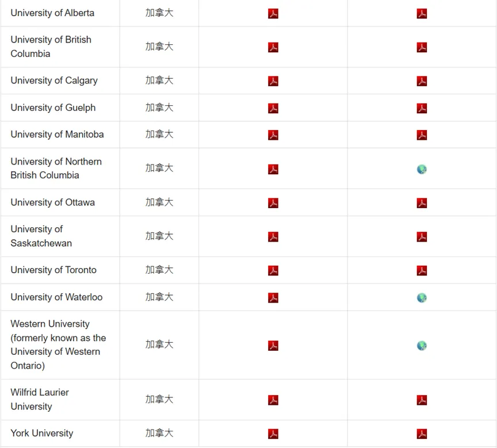Click York University second-column PDF icon

pyautogui.click(x=422, y=434)
